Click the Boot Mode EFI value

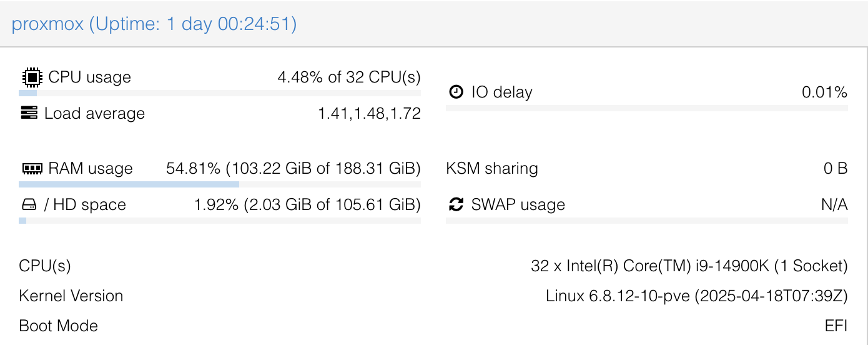(836, 326)
